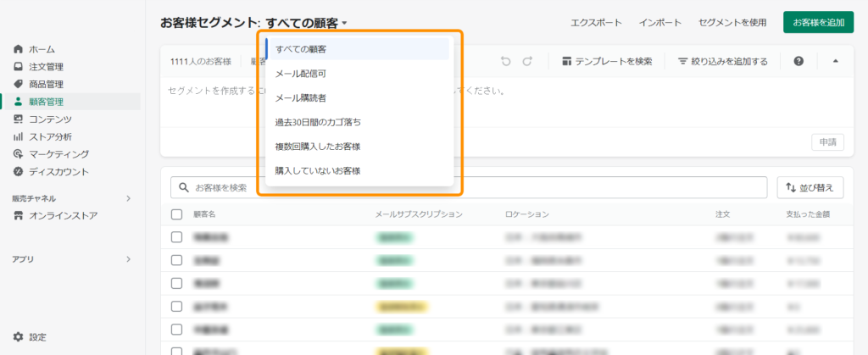
Task: Click the help question mark icon
Action: pyautogui.click(x=798, y=61)
